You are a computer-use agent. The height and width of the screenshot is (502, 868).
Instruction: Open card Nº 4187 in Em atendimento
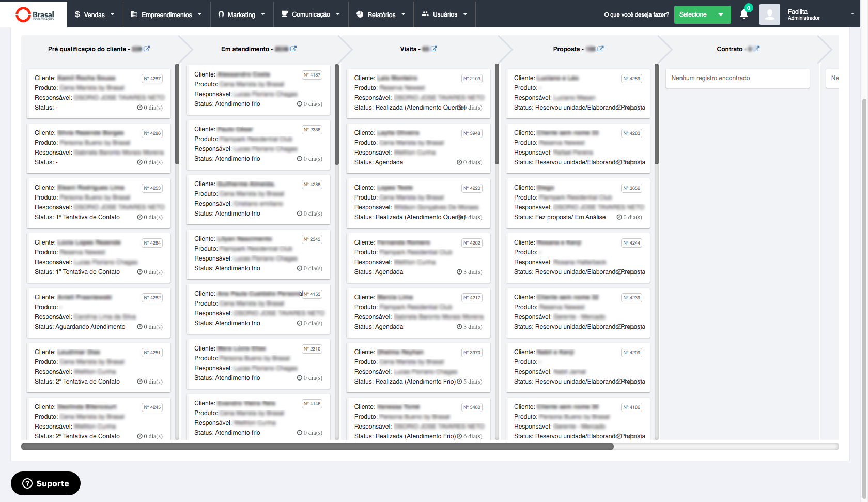click(x=258, y=89)
